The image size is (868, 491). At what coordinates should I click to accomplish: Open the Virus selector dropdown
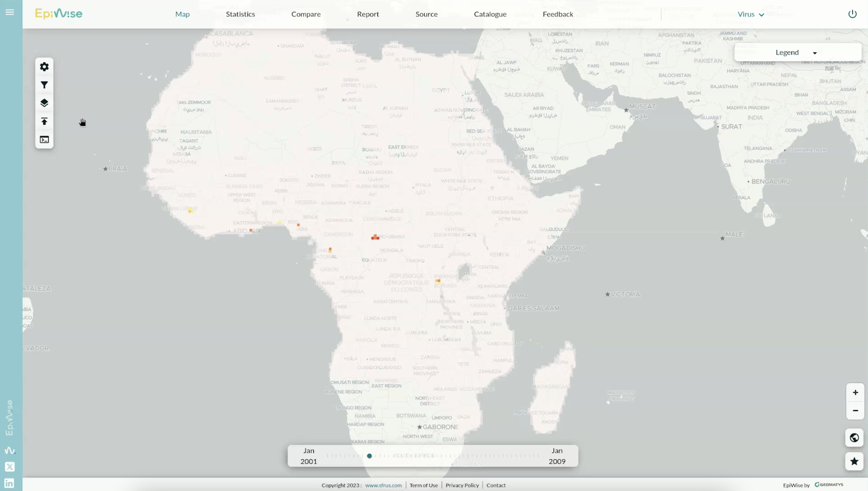750,14
